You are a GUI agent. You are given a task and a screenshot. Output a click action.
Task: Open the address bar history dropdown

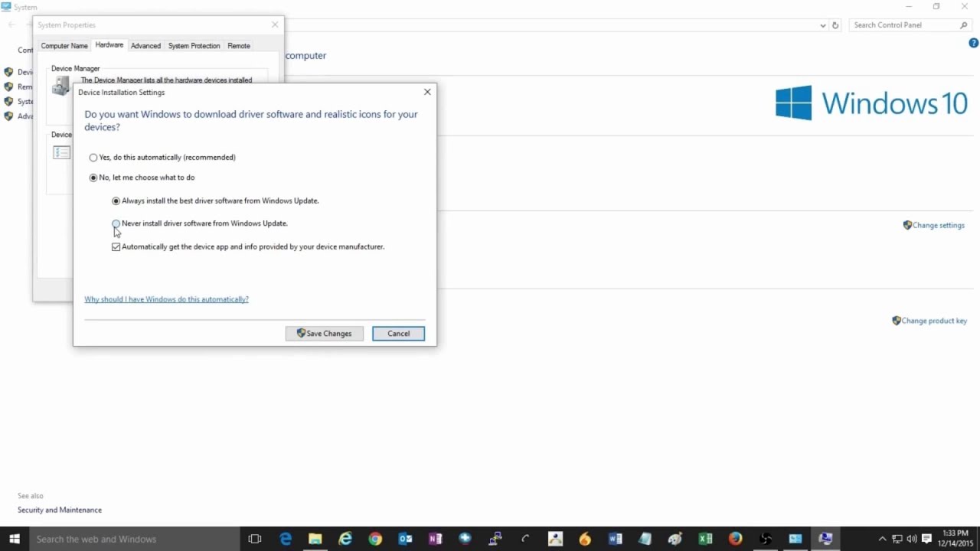(822, 25)
